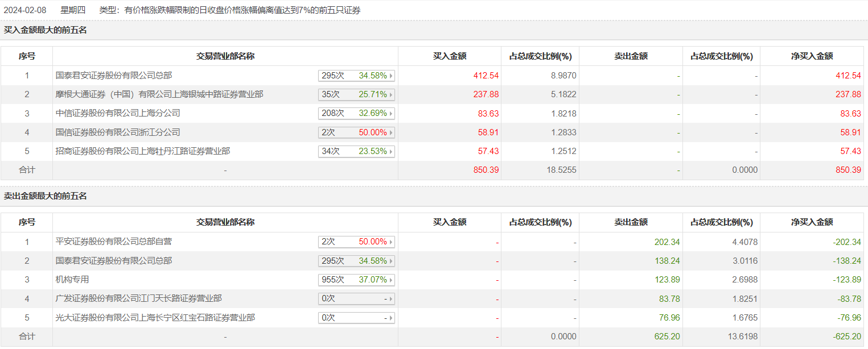This screenshot has width=868, height=349.
Task: Click the 卖出金额最大的前五名 section title
Action: point(46,196)
